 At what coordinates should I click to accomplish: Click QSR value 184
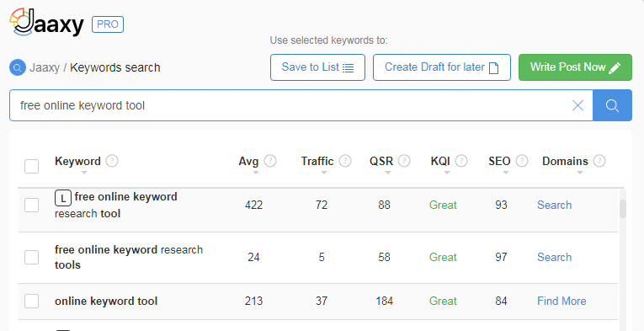coord(384,301)
